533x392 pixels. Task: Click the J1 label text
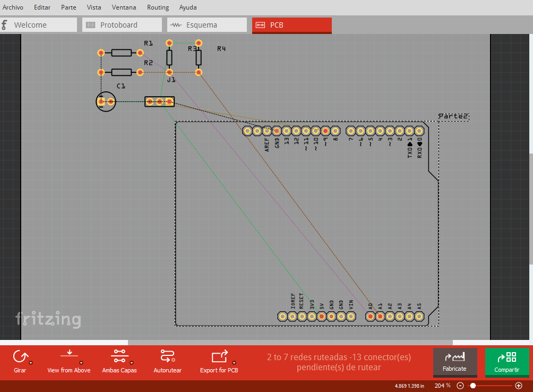pyautogui.click(x=171, y=80)
